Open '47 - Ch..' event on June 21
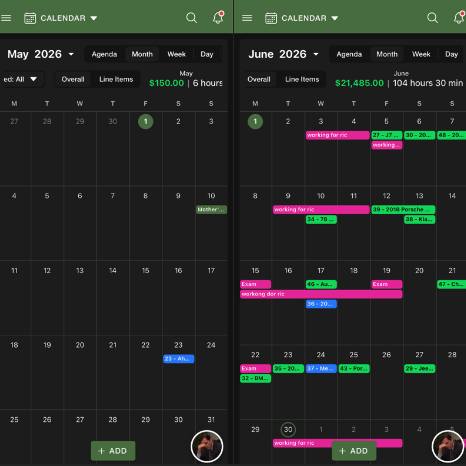Screen dimensions: 466x466 pyautogui.click(x=451, y=284)
